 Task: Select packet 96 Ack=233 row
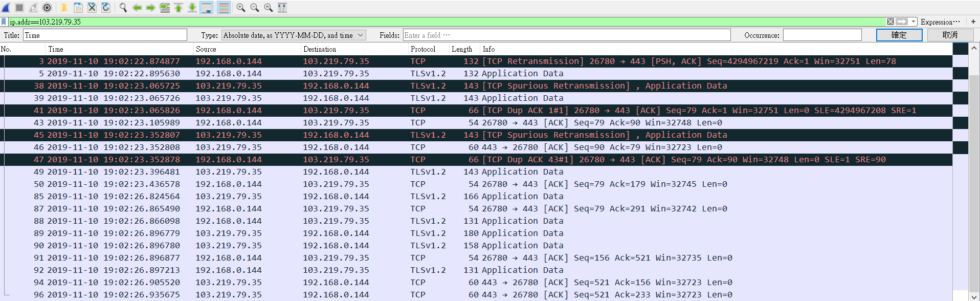tap(476, 295)
